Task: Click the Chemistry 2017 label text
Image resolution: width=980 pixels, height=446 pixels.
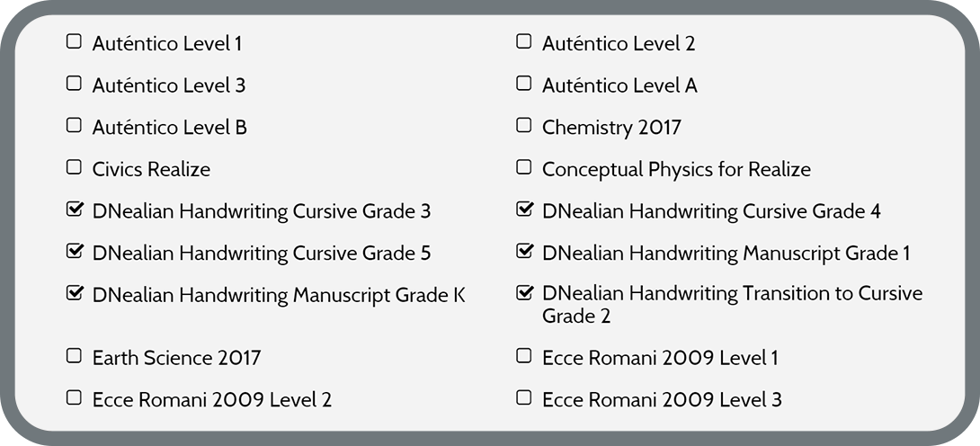Action: [x=611, y=128]
